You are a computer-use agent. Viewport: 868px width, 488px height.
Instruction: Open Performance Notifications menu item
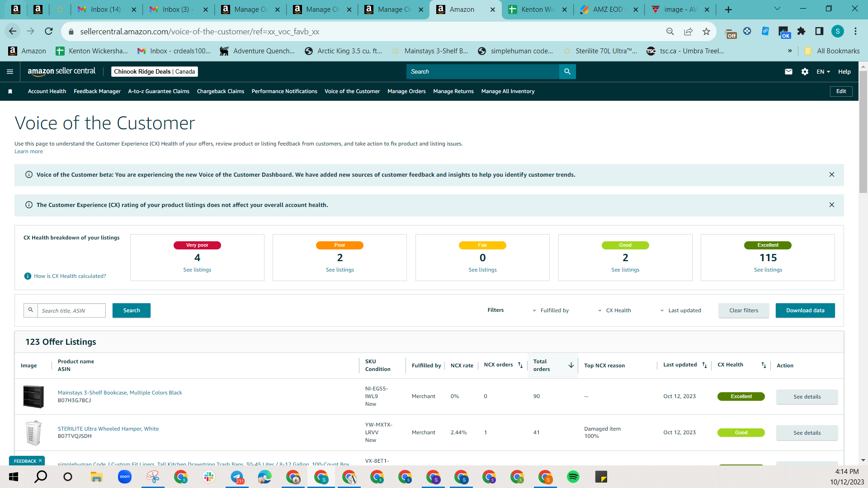point(284,91)
